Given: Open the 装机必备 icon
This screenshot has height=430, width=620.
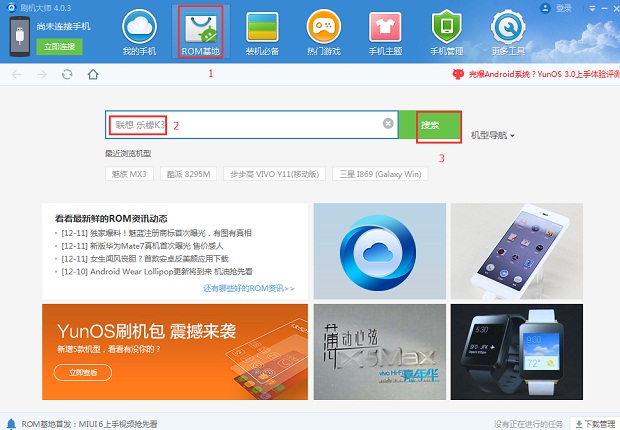Looking at the screenshot, I should point(262,32).
